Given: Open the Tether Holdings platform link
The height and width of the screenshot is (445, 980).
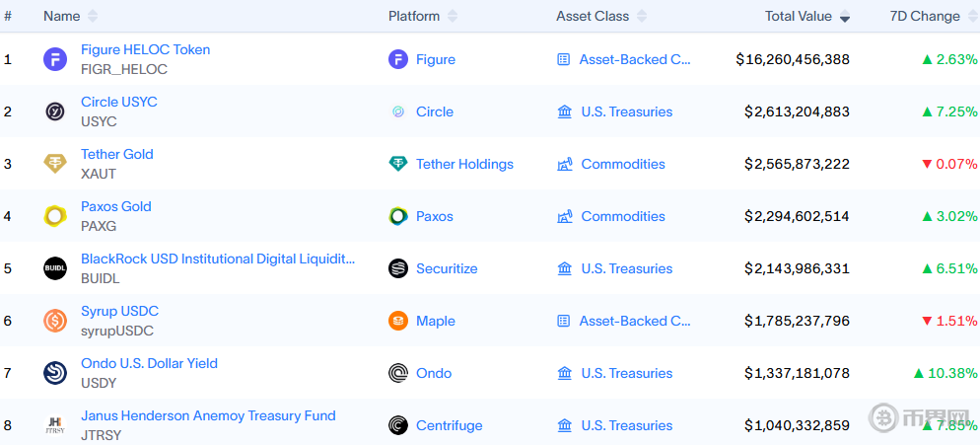Looking at the screenshot, I should pyautogui.click(x=464, y=164).
